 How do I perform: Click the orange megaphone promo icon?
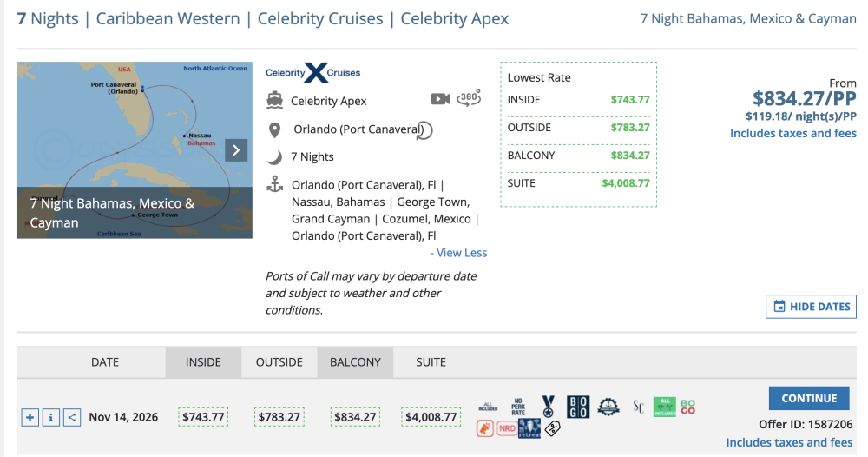pos(485,428)
